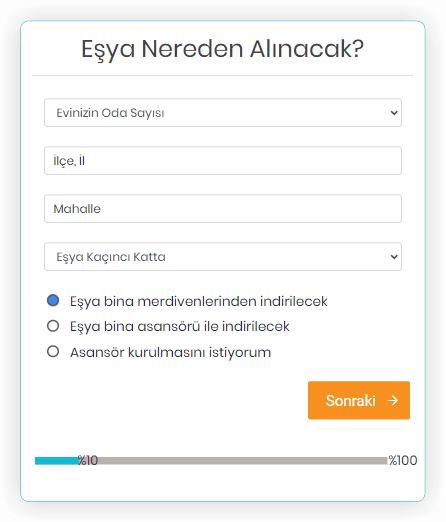Click into the Mahalle text field
Image resolution: width=446 pixels, height=522 pixels.
tap(223, 209)
